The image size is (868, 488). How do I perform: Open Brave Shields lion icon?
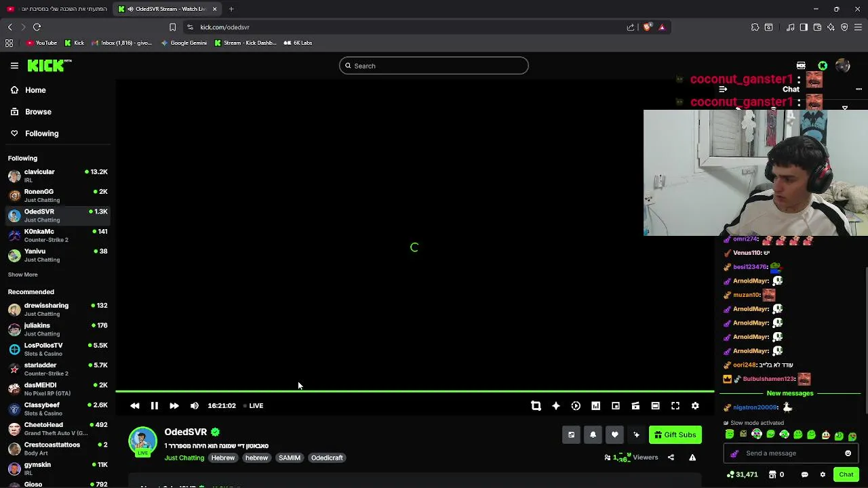pyautogui.click(x=647, y=27)
